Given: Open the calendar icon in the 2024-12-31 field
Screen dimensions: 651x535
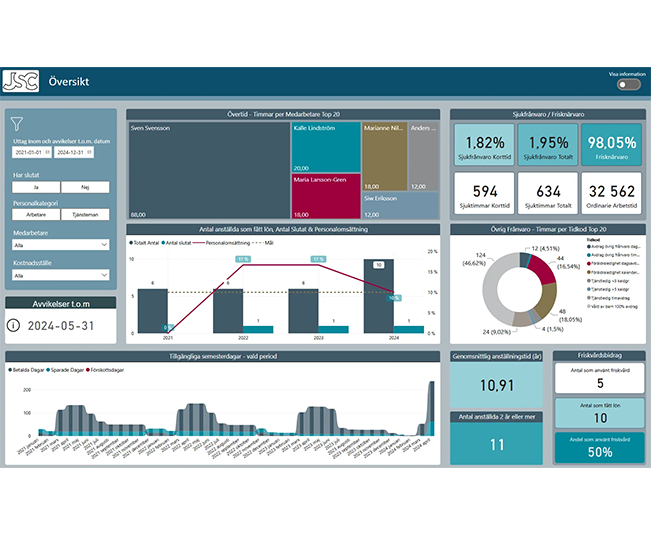Looking at the screenshot, I should point(89,152).
